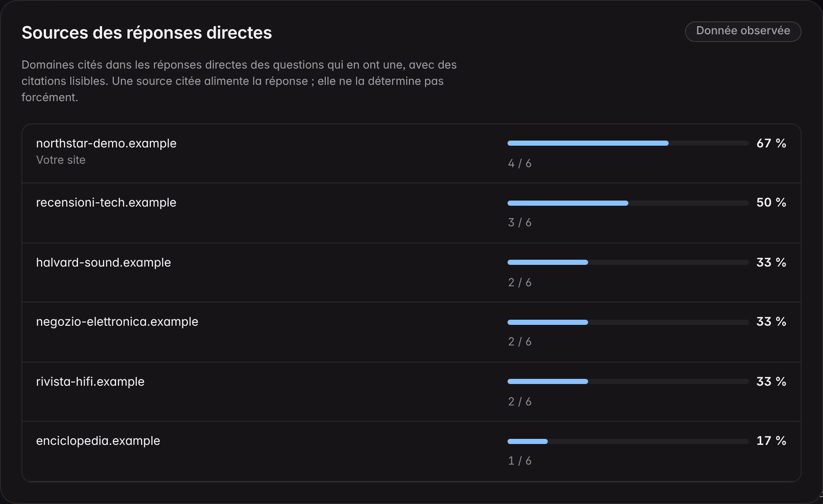Image resolution: width=823 pixels, height=504 pixels.
Task: Select the northstar-demo.example domain
Action: pos(106,143)
